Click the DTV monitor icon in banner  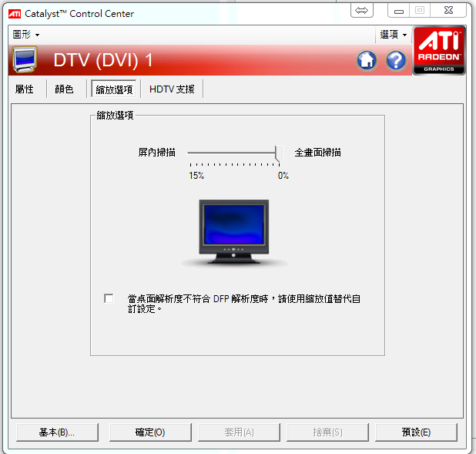(25, 59)
